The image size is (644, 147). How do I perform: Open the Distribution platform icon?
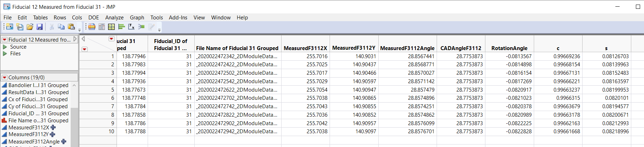pos(122,27)
